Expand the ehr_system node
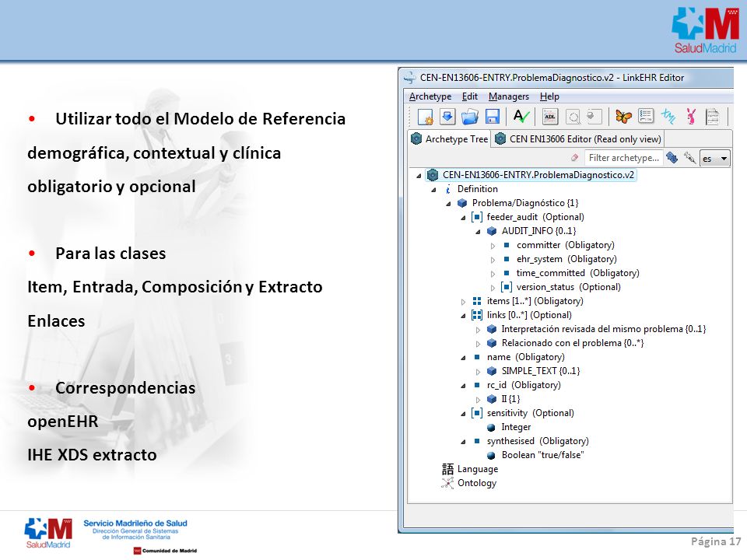Image resolution: width=747 pixels, height=560 pixels. pos(493,260)
